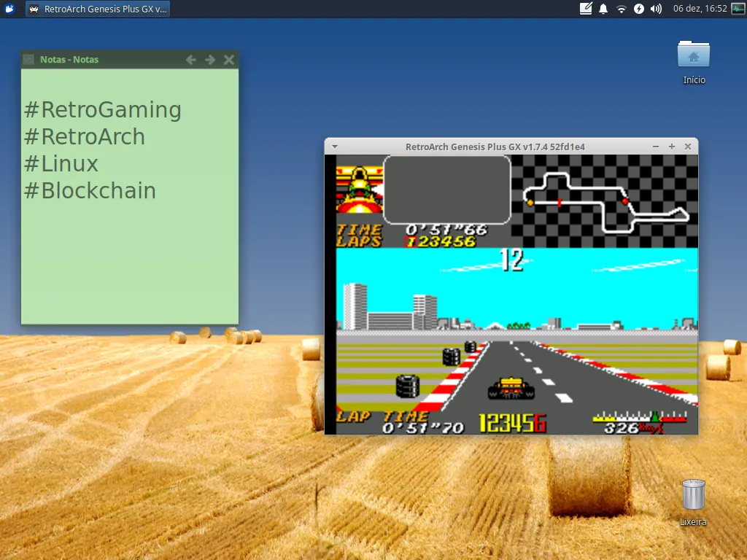Click the position number 12 in game
747x560 pixels.
click(511, 260)
